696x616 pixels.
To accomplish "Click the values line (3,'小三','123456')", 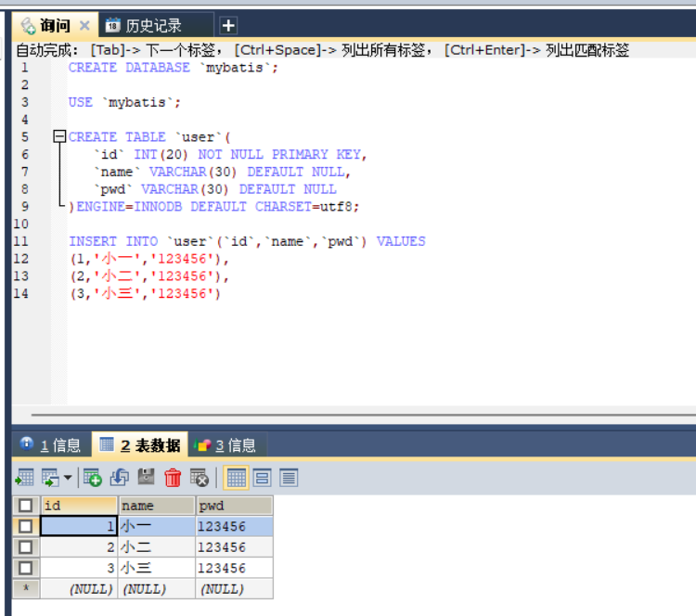I will click(145, 294).
